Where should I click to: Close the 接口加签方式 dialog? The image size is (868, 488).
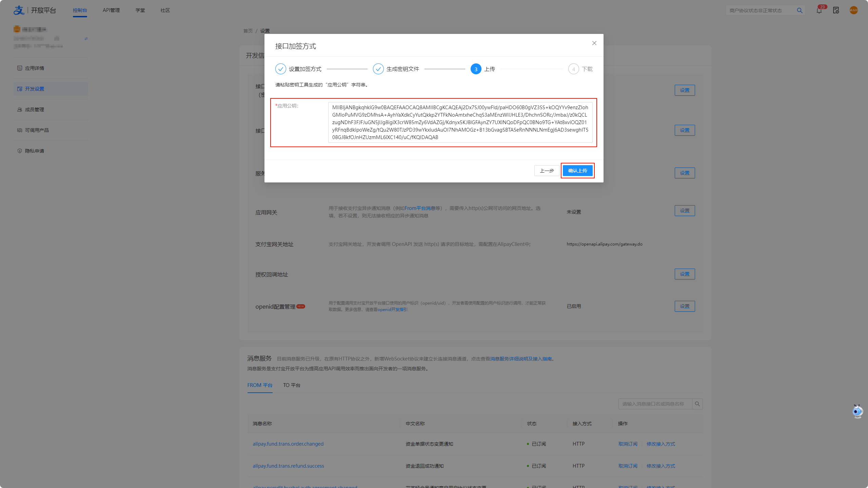pyautogui.click(x=594, y=43)
